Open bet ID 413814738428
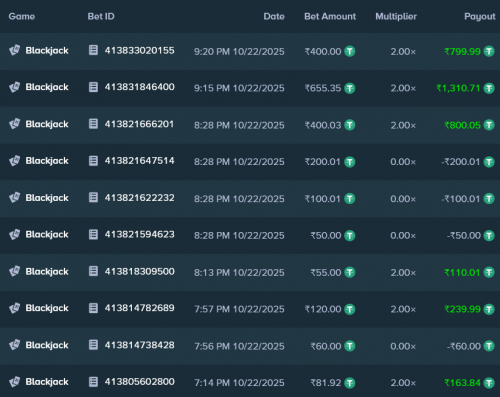The image size is (500, 397). click(x=140, y=345)
